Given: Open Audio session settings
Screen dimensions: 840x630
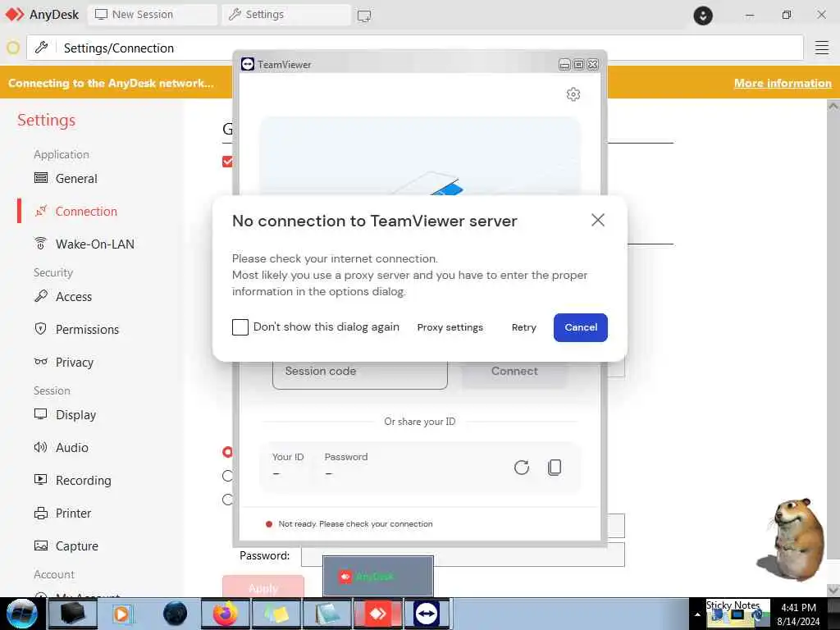Looking at the screenshot, I should (x=72, y=447).
